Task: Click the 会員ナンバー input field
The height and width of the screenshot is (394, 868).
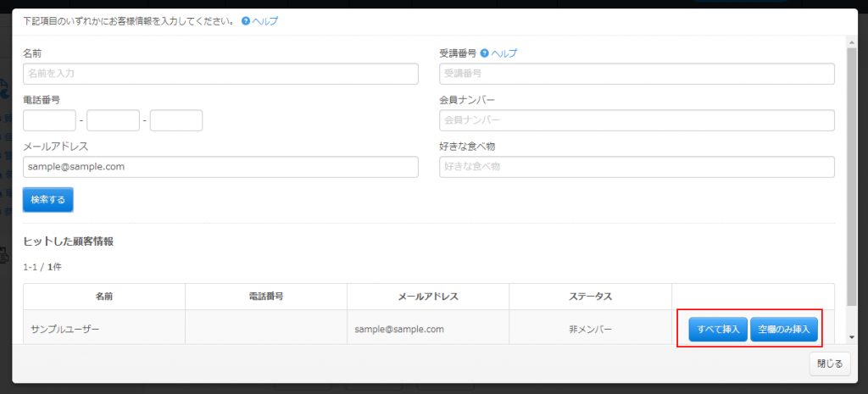Action: 637,120
